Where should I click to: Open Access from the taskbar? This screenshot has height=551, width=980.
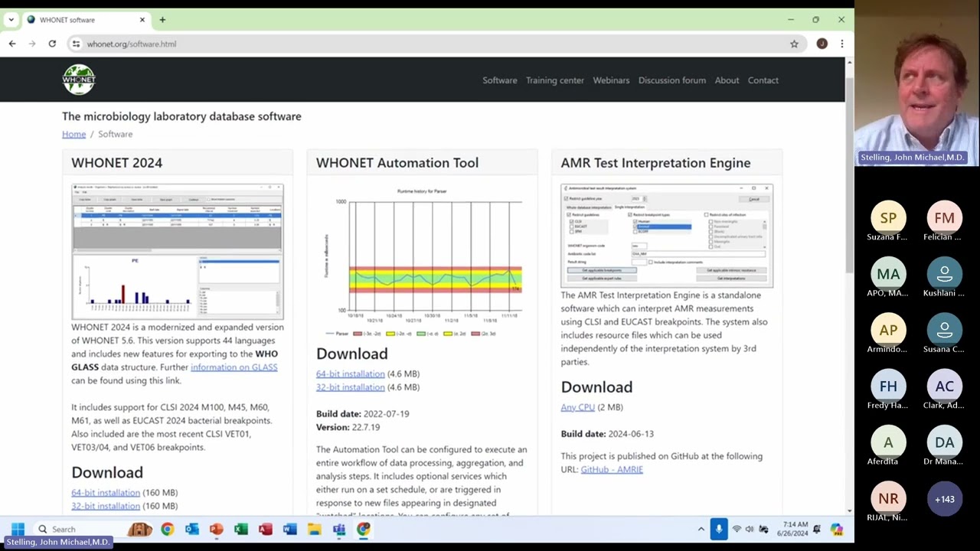pos(265,529)
